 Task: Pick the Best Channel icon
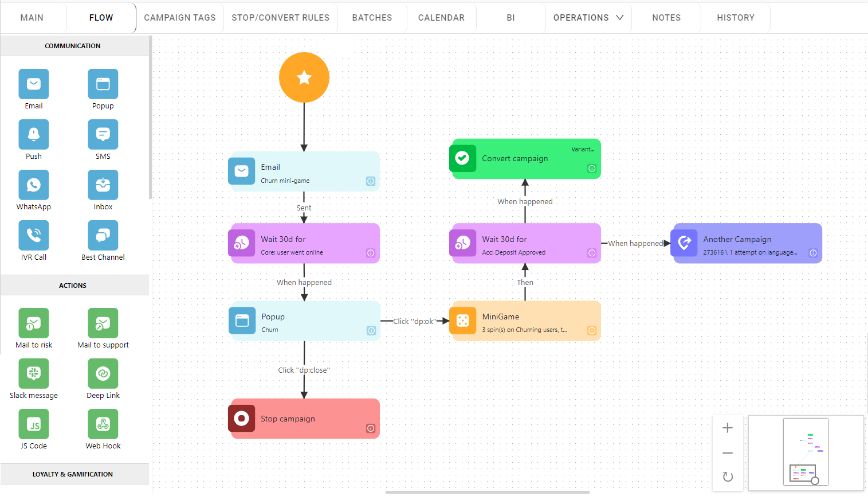click(x=103, y=236)
